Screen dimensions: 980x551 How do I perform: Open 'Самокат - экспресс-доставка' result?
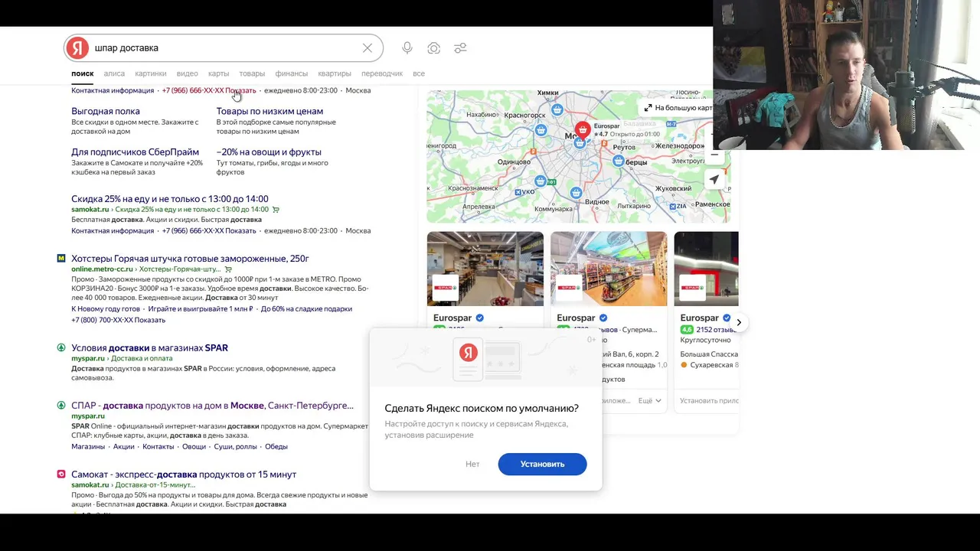coord(184,474)
